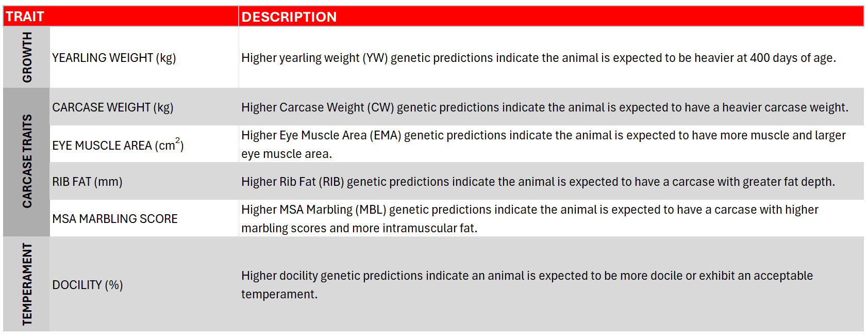Click the DESCRIPTION column header

(x=289, y=17)
